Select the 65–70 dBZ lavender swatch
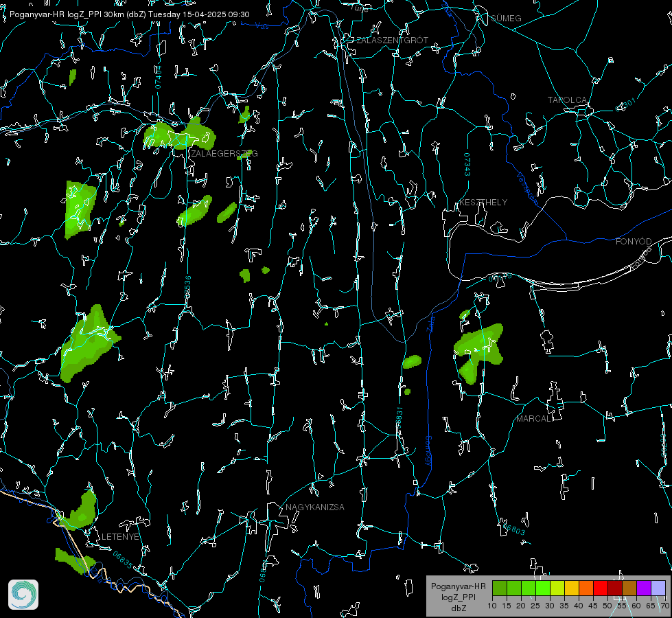This screenshot has width=672, height=618. coord(658,588)
